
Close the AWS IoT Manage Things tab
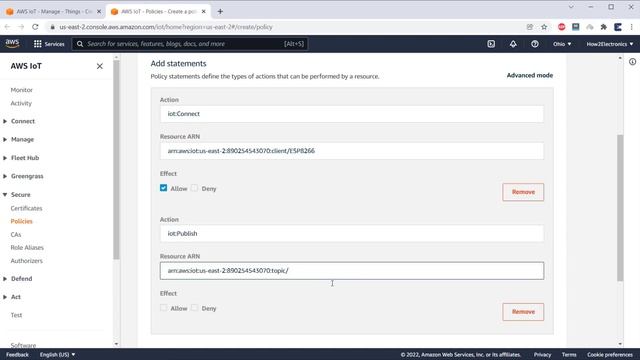[x=99, y=11]
